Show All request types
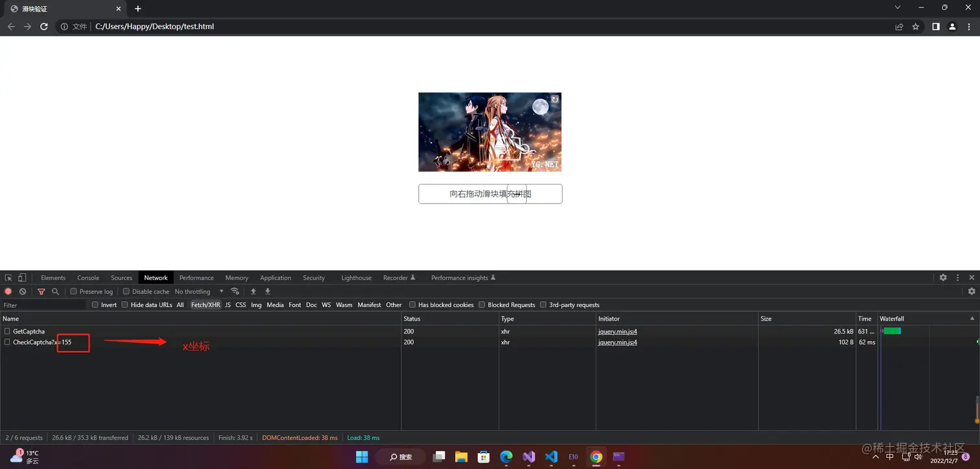This screenshot has width=980, height=469. pyautogui.click(x=180, y=304)
